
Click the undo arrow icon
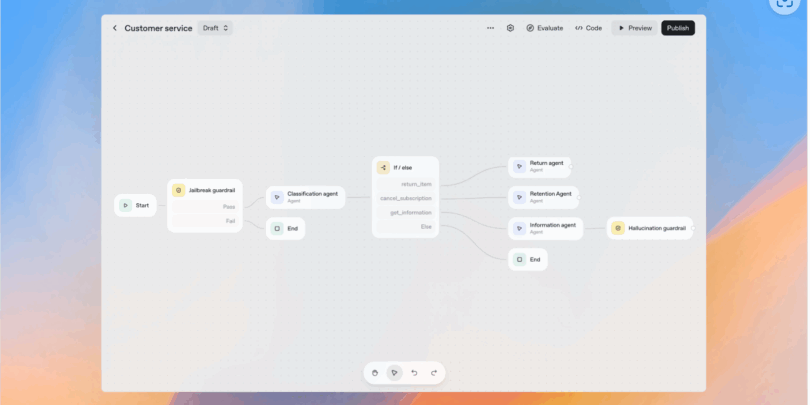click(414, 373)
